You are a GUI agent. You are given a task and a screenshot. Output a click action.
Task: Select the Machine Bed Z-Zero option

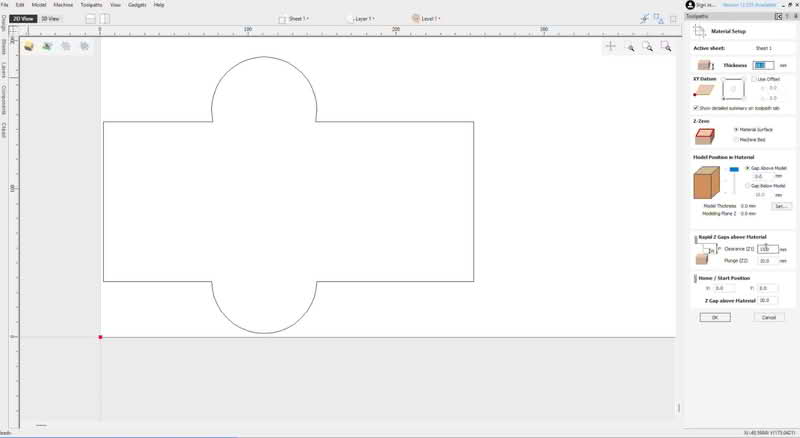click(x=737, y=139)
